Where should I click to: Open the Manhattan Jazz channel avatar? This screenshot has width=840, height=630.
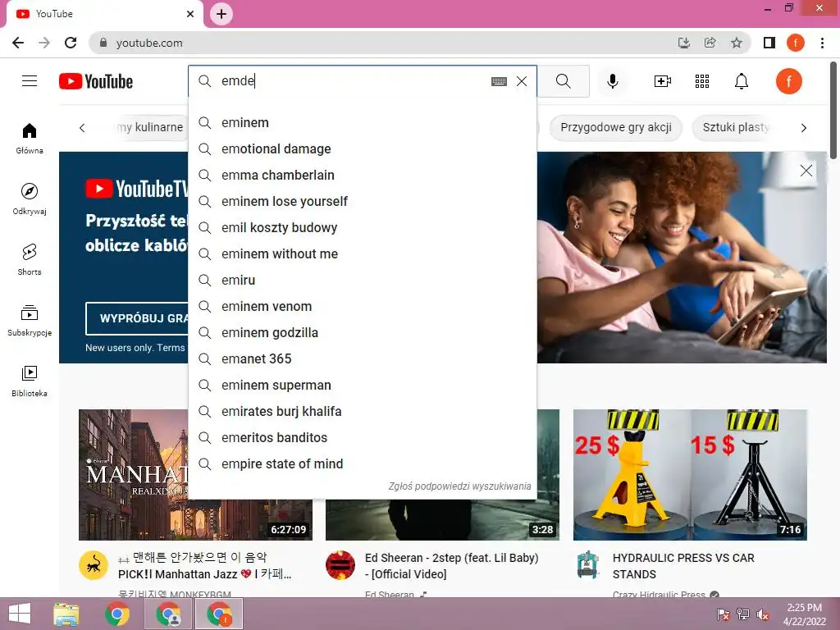94,565
